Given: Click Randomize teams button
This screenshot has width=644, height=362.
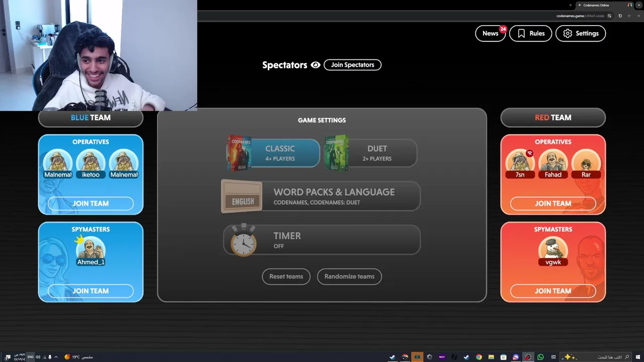Looking at the screenshot, I should 349,277.
